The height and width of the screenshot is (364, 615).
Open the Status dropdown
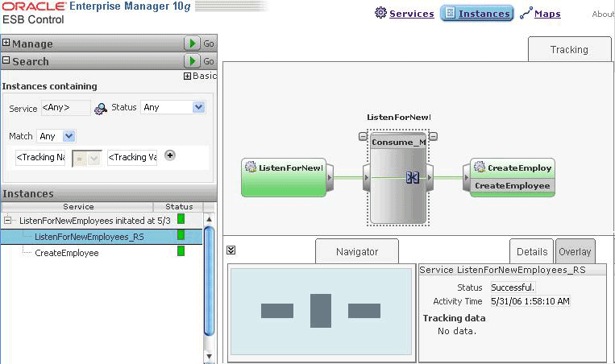(x=199, y=107)
